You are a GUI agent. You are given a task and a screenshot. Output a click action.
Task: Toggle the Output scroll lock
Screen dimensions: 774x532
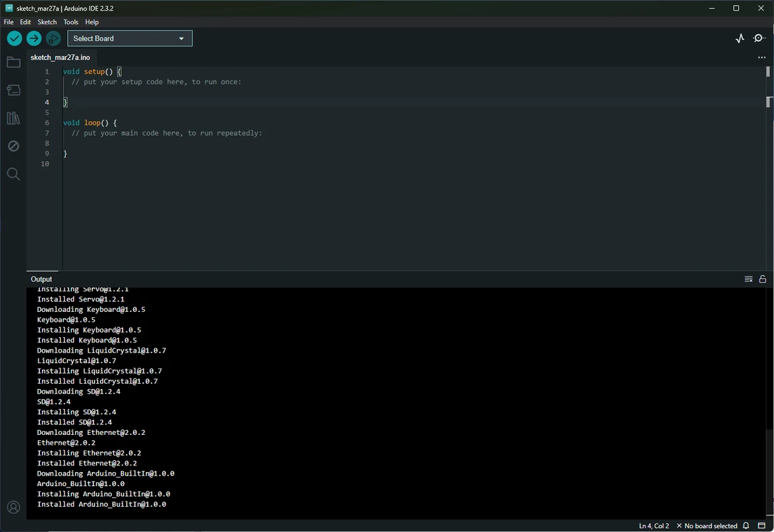(763, 279)
